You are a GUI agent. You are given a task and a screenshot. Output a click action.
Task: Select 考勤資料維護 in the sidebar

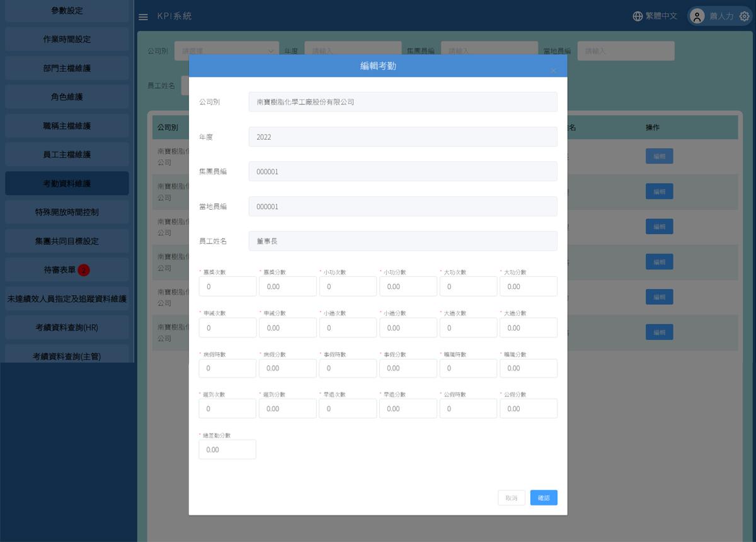click(x=67, y=183)
